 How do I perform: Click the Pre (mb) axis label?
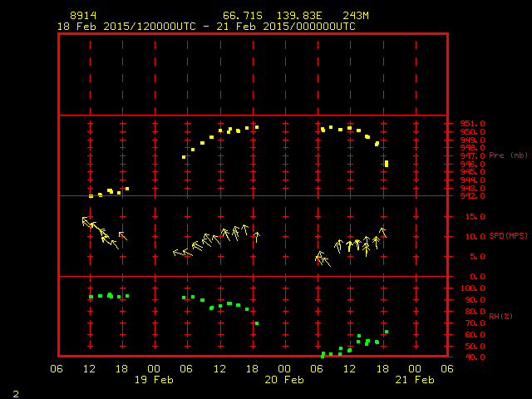[508, 155]
